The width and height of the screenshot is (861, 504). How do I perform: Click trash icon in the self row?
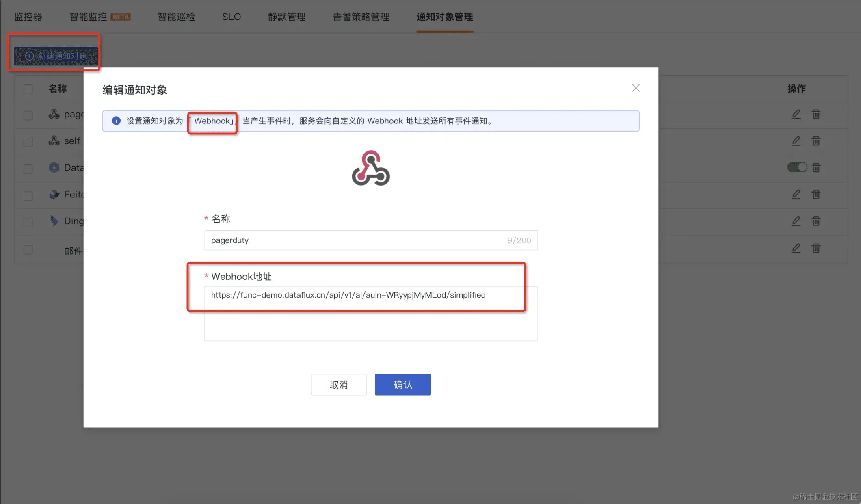[816, 141]
